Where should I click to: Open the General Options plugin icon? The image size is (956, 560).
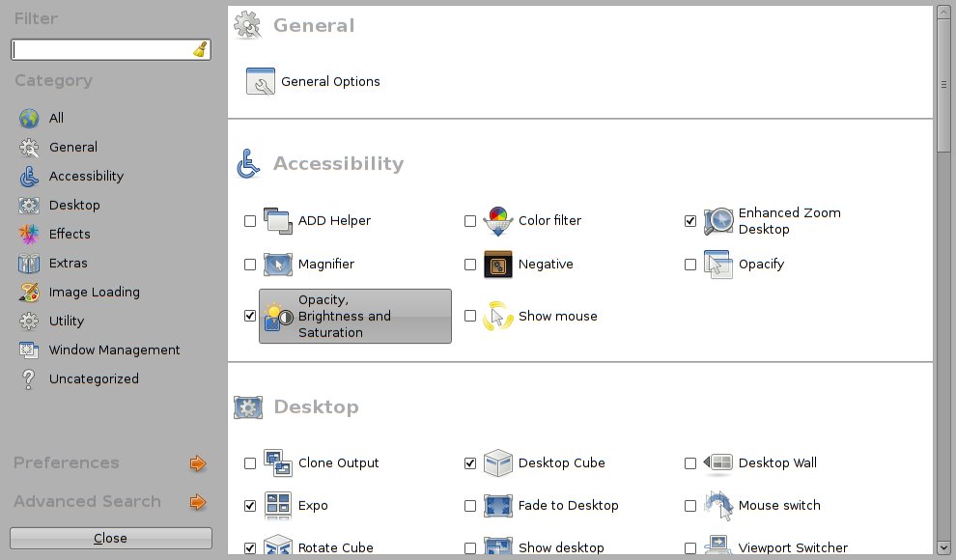(261, 82)
